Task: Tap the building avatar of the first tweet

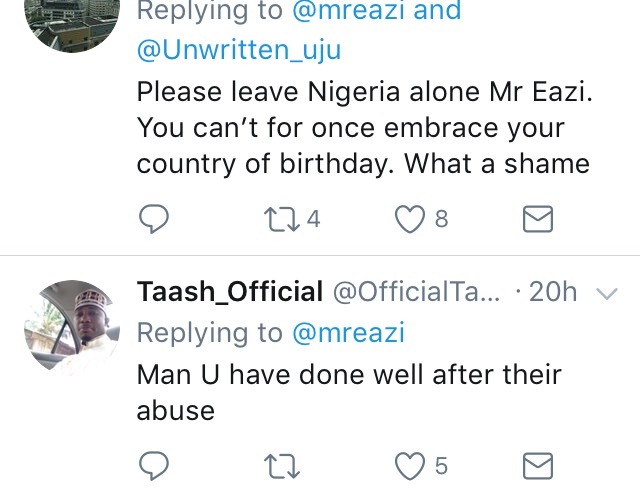Action: click(72, 24)
